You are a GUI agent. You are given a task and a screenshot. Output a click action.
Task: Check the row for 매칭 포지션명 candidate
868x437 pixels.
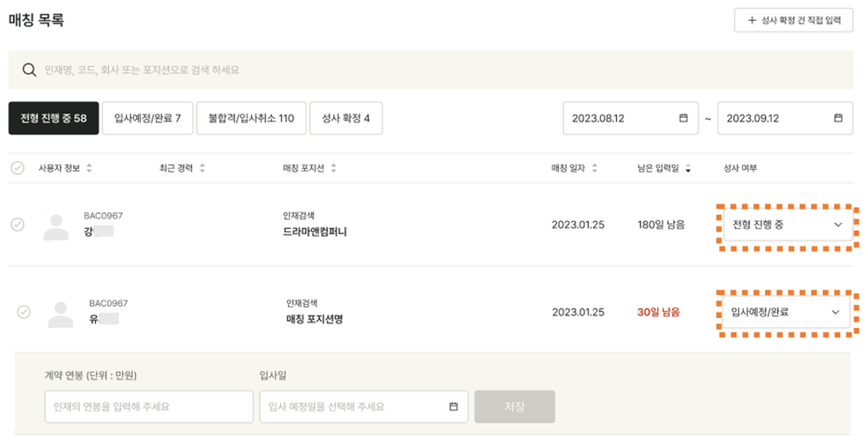point(24,312)
